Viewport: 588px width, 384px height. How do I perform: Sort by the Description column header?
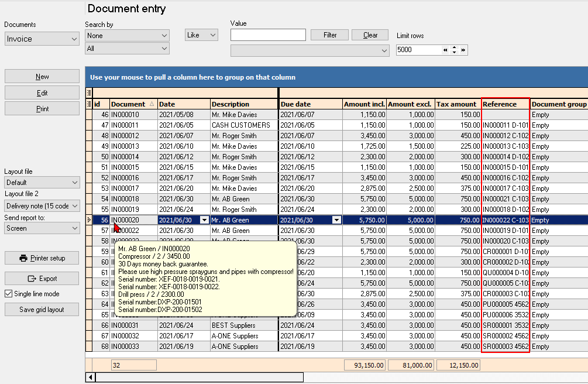coord(244,104)
